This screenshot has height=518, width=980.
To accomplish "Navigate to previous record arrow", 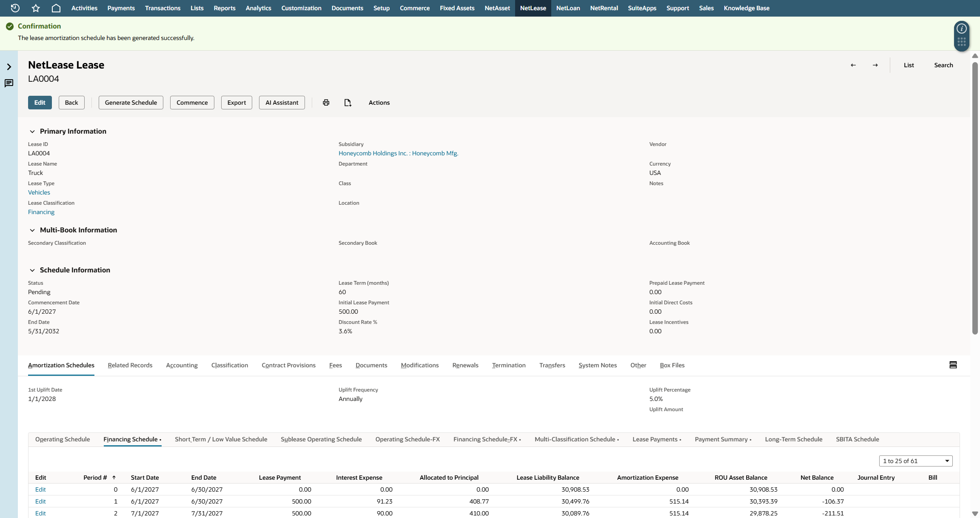I will pos(853,65).
